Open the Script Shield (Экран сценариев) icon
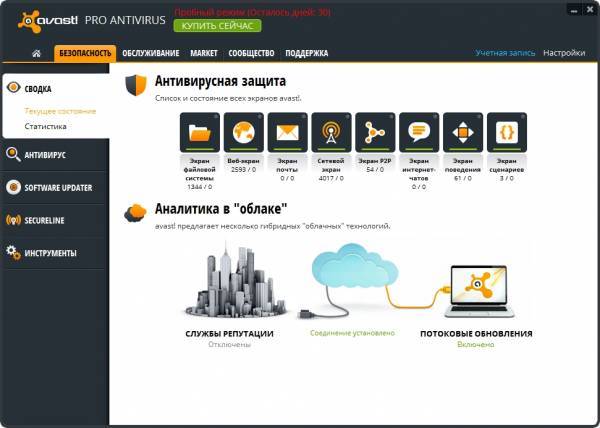 (x=507, y=132)
